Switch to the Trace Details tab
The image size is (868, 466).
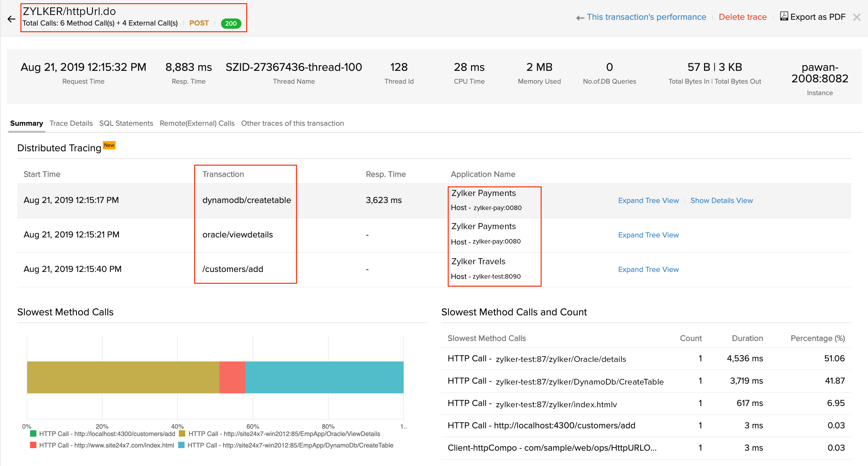pos(71,123)
